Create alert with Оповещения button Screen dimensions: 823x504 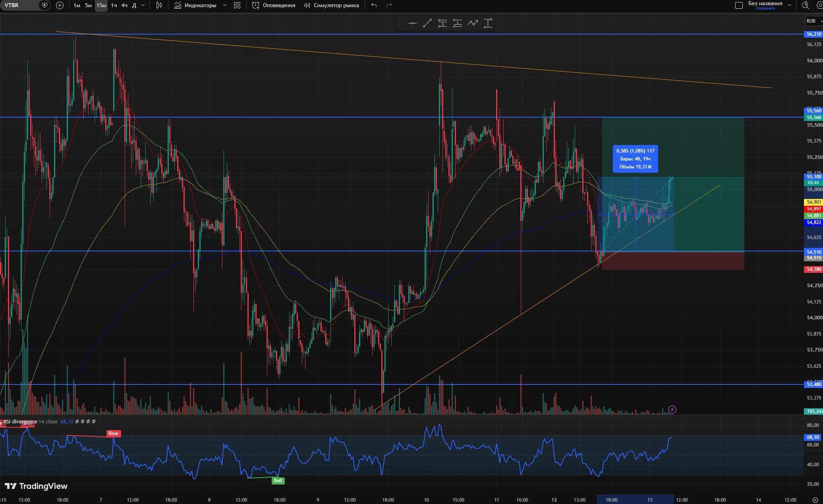tap(274, 6)
